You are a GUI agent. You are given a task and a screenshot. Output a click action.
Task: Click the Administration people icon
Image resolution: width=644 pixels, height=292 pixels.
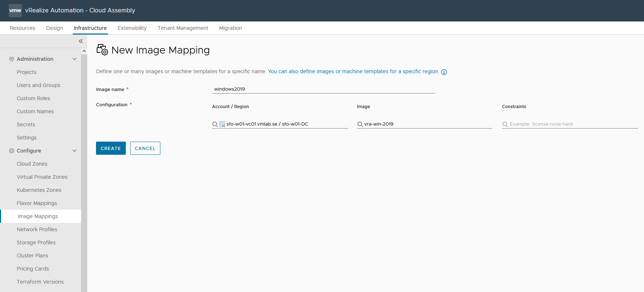click(x=12, y=59)
